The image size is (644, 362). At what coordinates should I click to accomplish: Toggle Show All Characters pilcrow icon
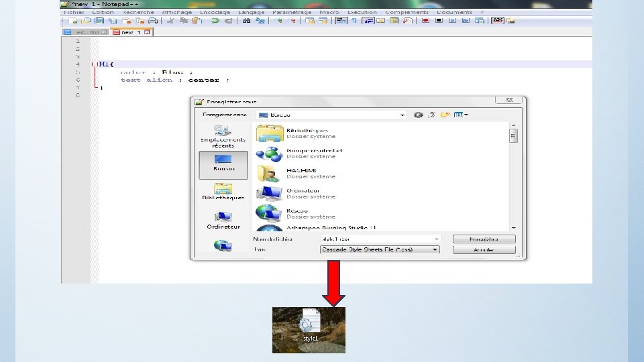pos(354,21)
